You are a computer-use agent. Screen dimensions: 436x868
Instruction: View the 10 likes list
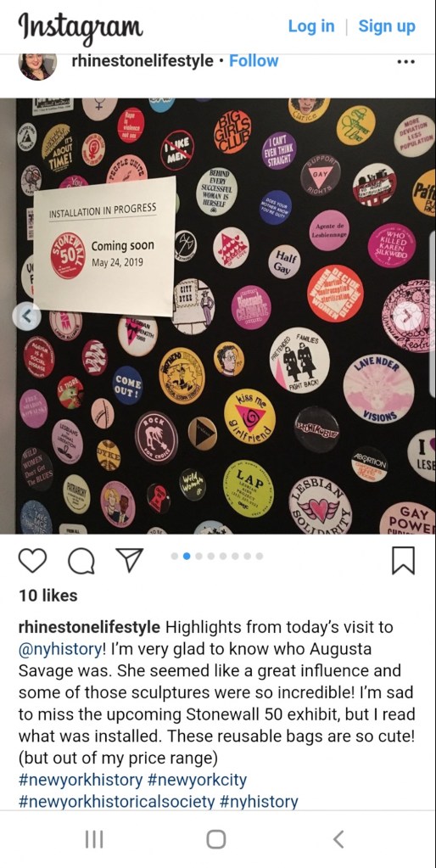tap(48, 596)
